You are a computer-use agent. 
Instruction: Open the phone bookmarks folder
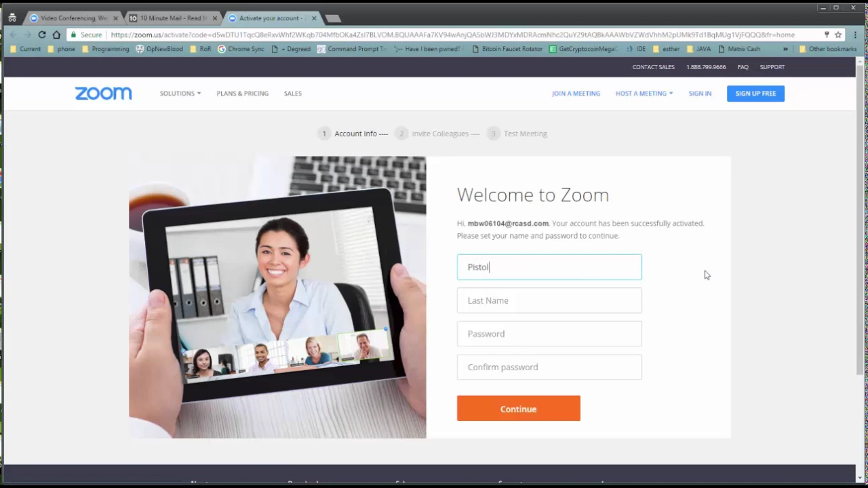[61, 49]
